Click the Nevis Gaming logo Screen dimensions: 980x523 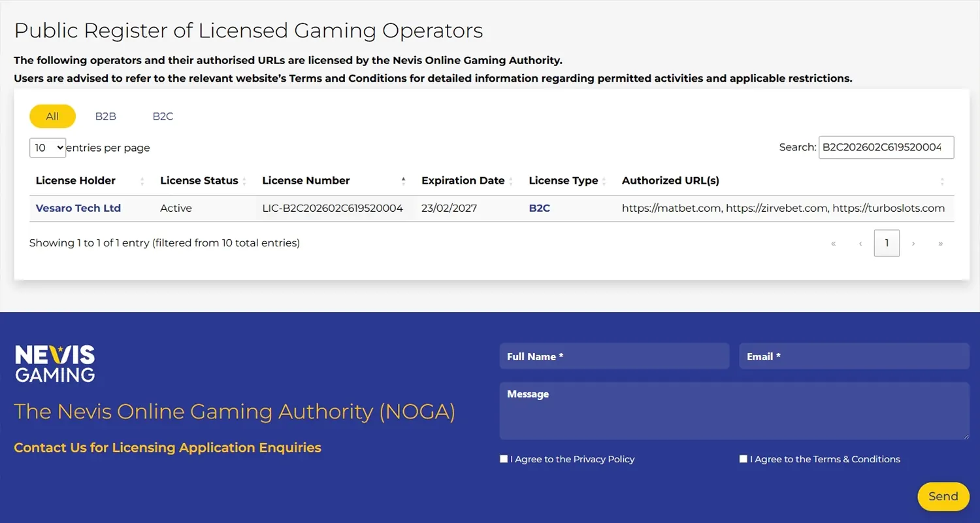[x=55, y=363]
